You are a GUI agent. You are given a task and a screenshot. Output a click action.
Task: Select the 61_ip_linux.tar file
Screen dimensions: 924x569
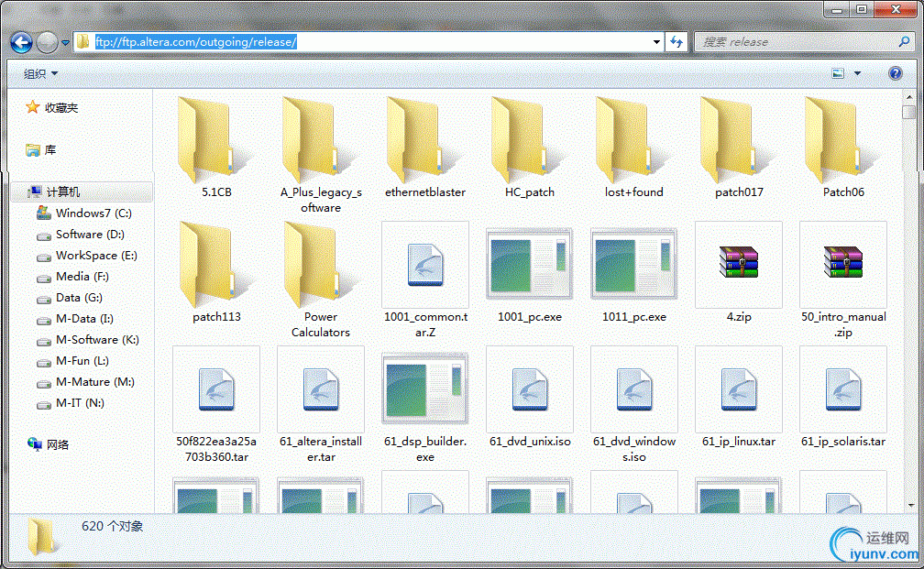point(739,397)
